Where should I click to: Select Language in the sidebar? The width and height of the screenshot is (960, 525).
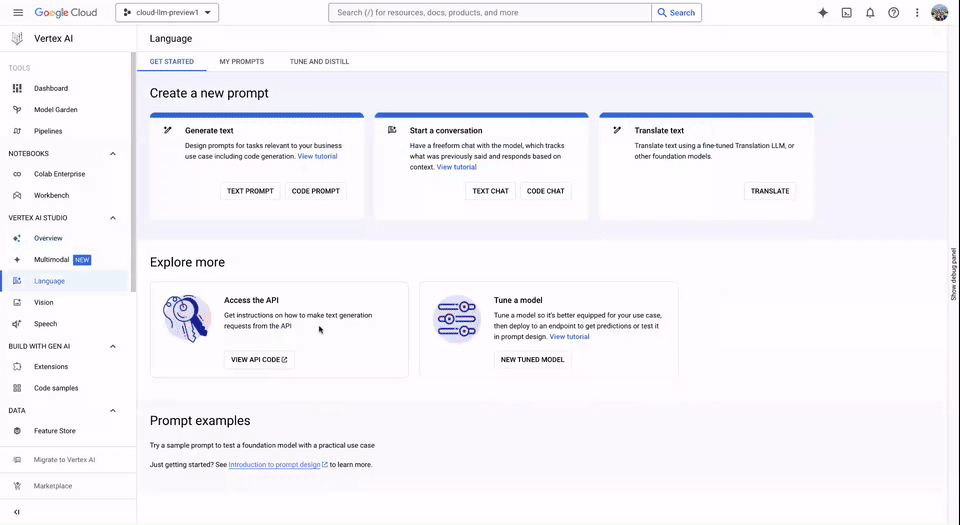64,281
